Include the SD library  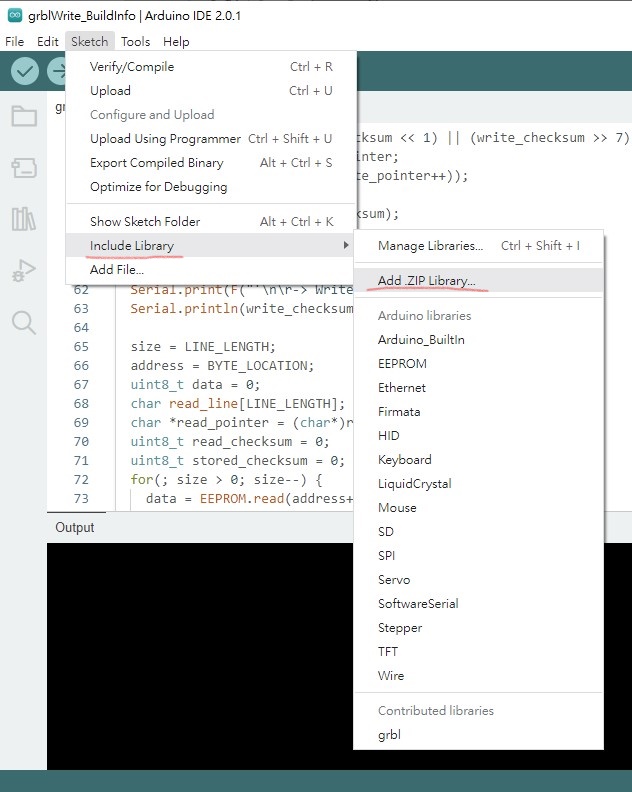pyautogui.click(x=478, y=531)
